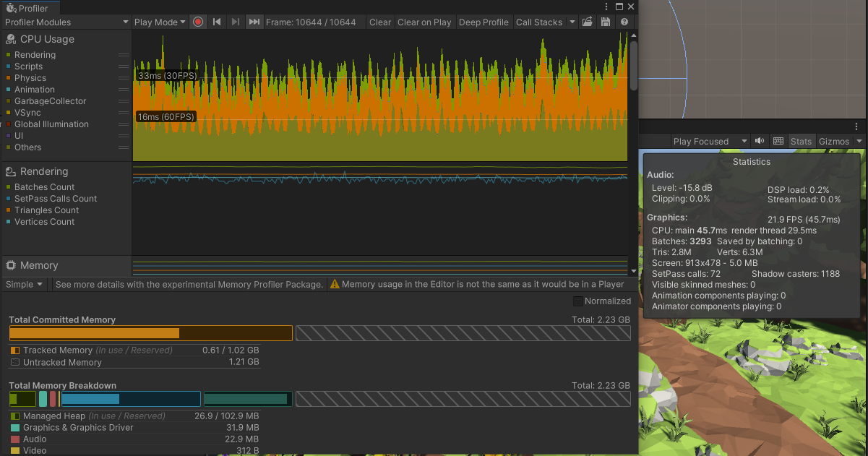Open the Play Mode target dropdown

coord(160,22)
